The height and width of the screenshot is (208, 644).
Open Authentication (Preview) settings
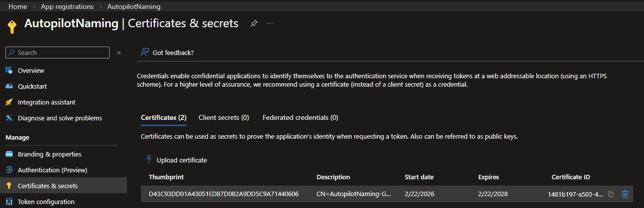coord(52,170)
